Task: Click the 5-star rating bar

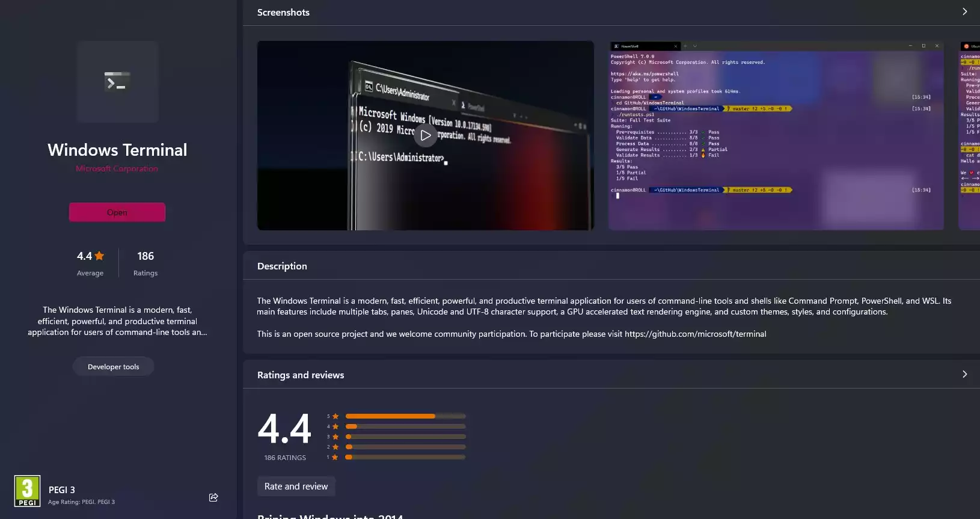Action: click(406, 416)
